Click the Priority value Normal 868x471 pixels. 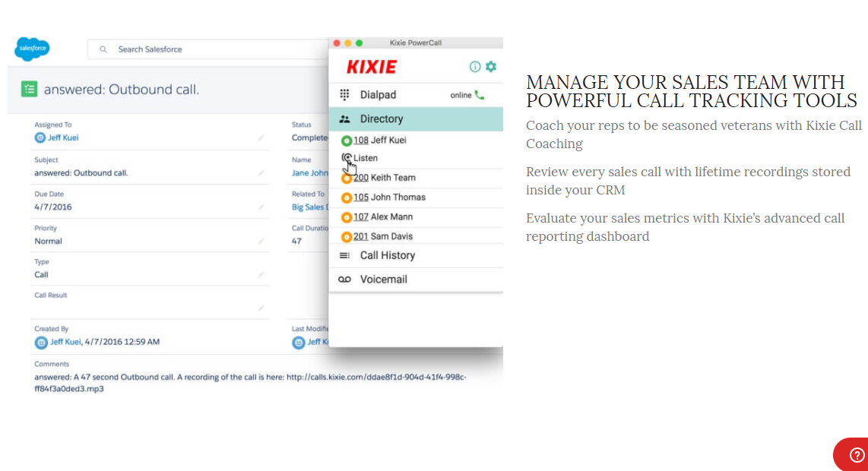tap(48, 242)
